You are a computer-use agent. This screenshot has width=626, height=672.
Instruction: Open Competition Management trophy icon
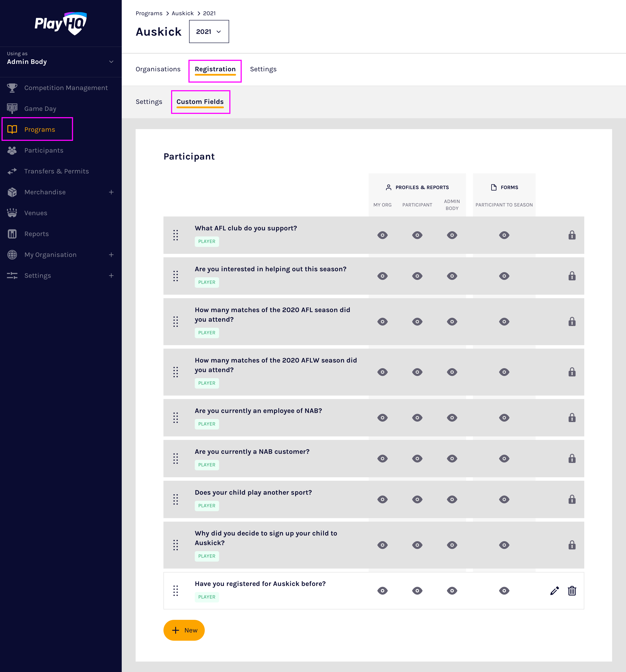12,88
